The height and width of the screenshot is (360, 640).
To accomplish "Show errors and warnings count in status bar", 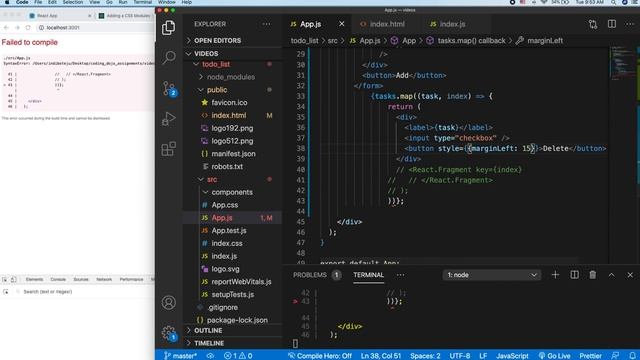I will pyautogui.click(x=238, y=356).
